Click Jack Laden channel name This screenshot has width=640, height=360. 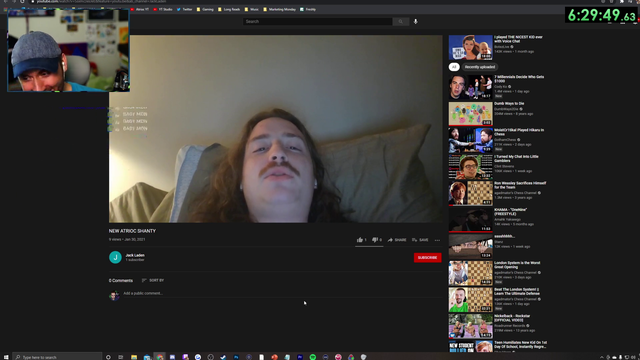(135, 255)
